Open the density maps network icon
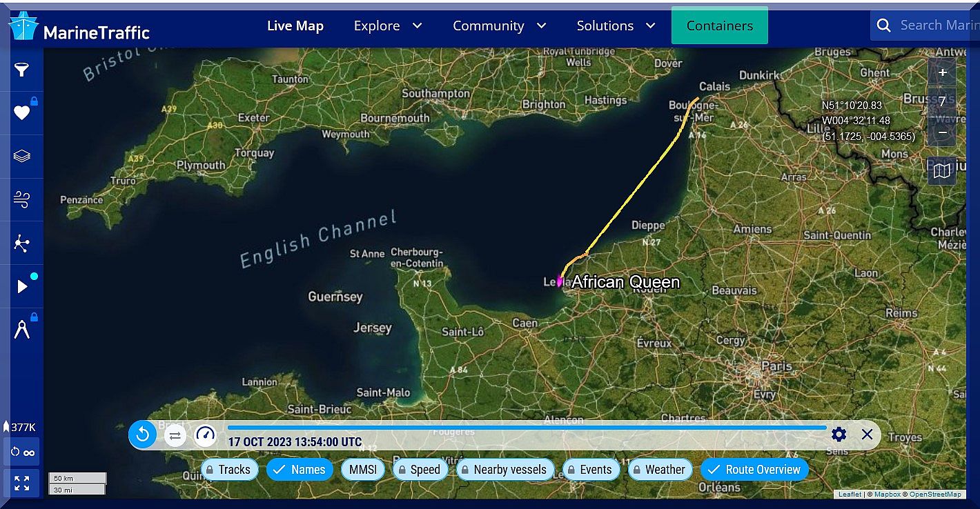Image resolution: width=980 pixels, height=509 pixels. (22, 243)
